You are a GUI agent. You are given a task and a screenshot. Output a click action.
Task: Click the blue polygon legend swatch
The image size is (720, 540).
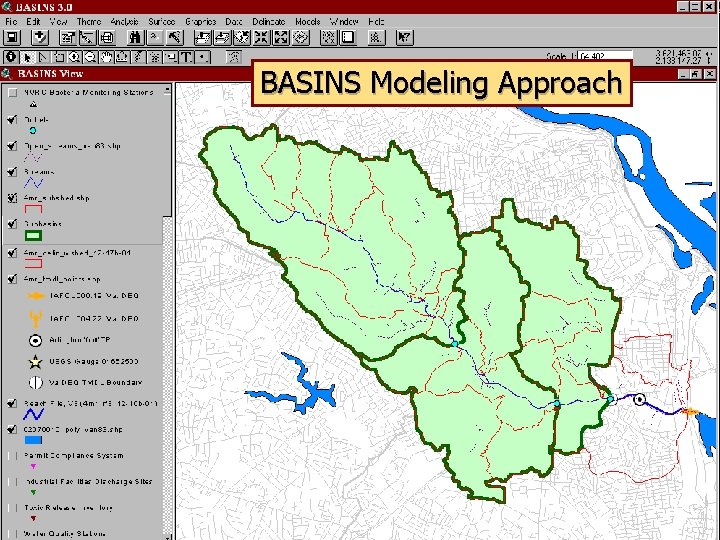pos(33,440)
